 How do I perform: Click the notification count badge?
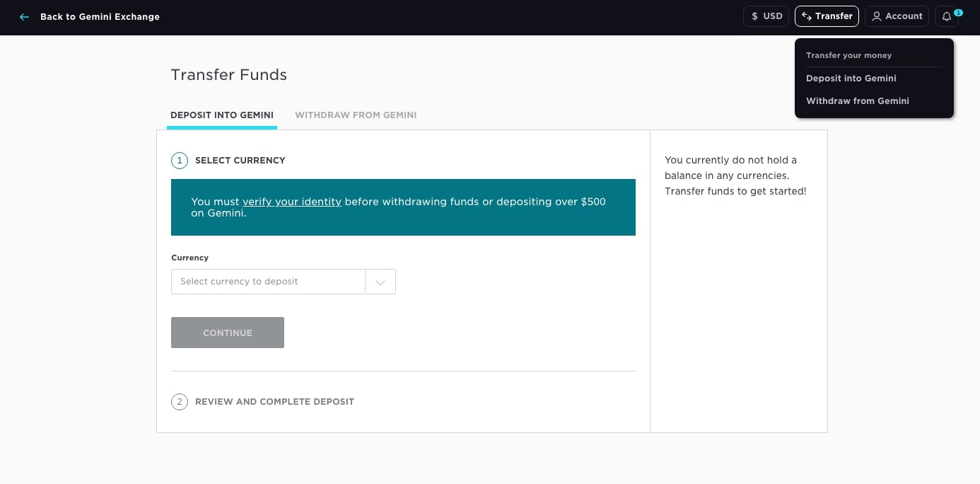point(958,12)
